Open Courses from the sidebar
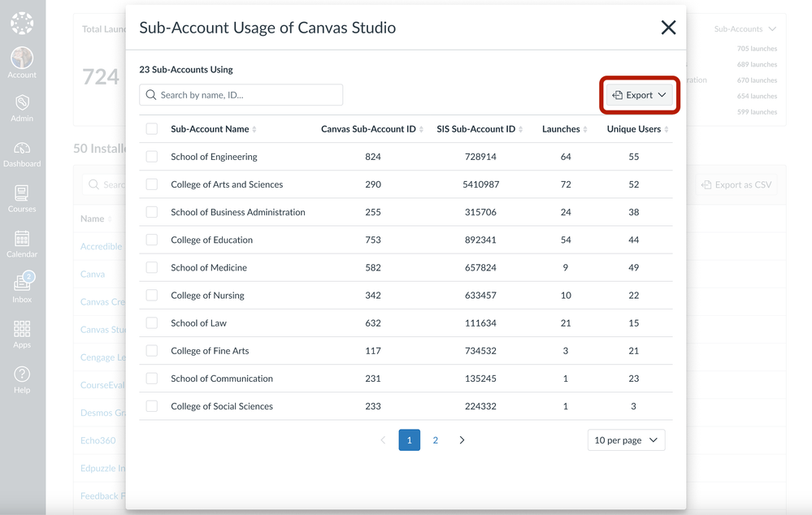Screen dimensions: 812x515 [22, 198]
